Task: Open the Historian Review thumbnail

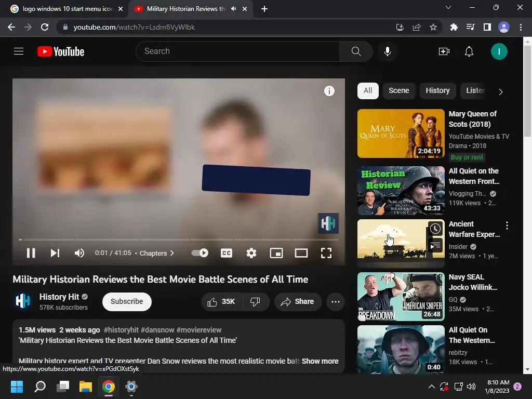Action: [x=401, y=191]
